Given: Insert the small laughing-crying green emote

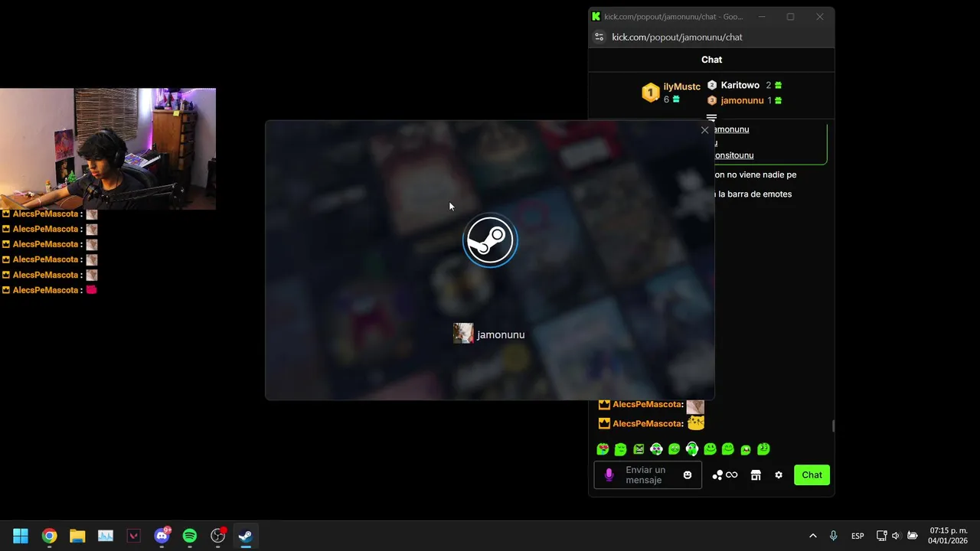Looking at the screenshot, I should (746, 450).
